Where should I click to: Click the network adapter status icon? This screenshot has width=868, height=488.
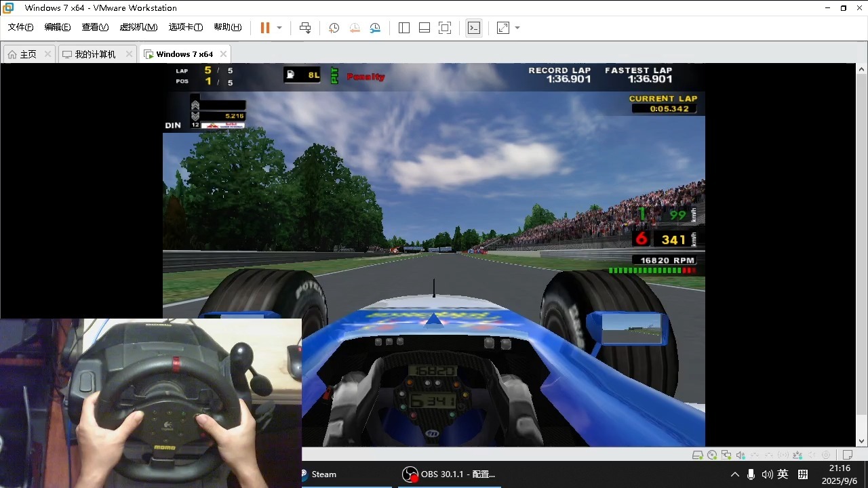(726, 455)
